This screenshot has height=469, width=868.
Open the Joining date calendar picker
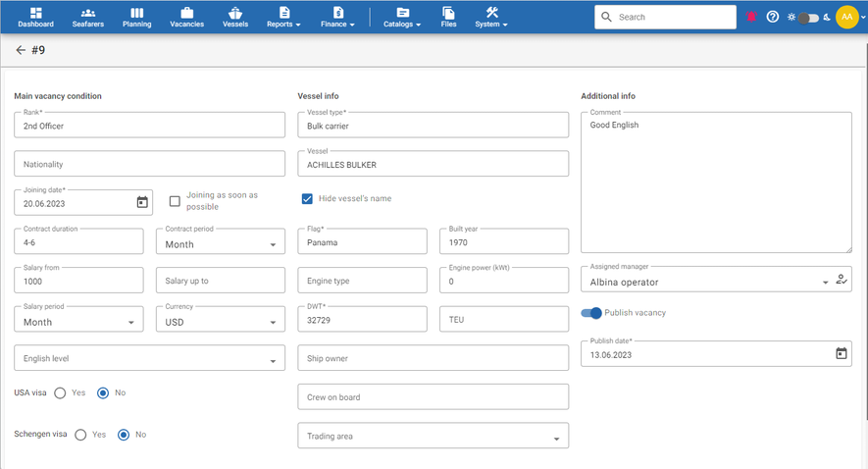(x=142, y=202)
